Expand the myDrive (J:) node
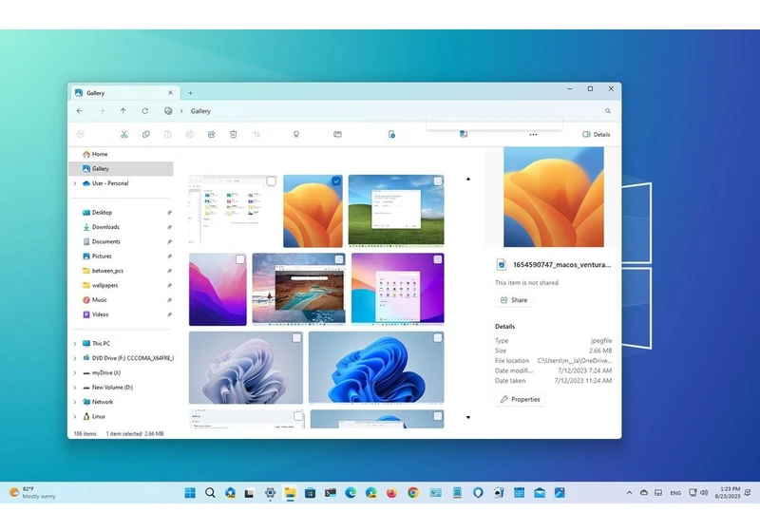The width and height of the screenshot is (760, 532). point(75,373)
